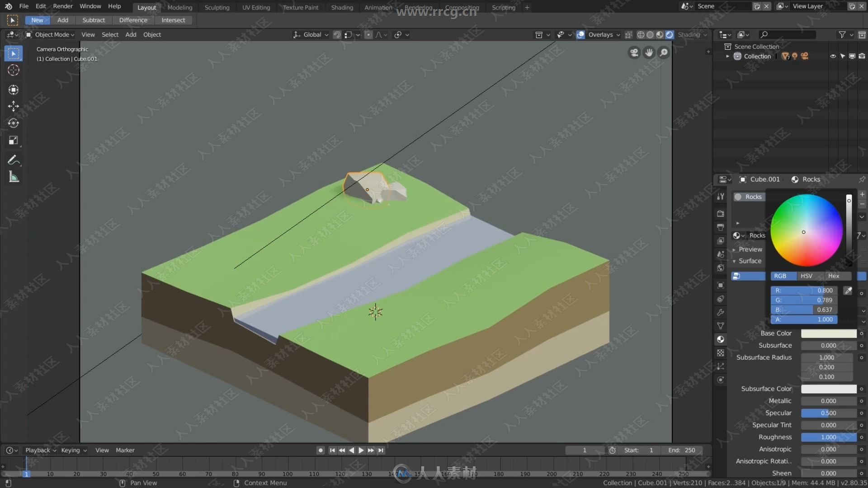Click the Difference operation button

[x=133, y=20]
